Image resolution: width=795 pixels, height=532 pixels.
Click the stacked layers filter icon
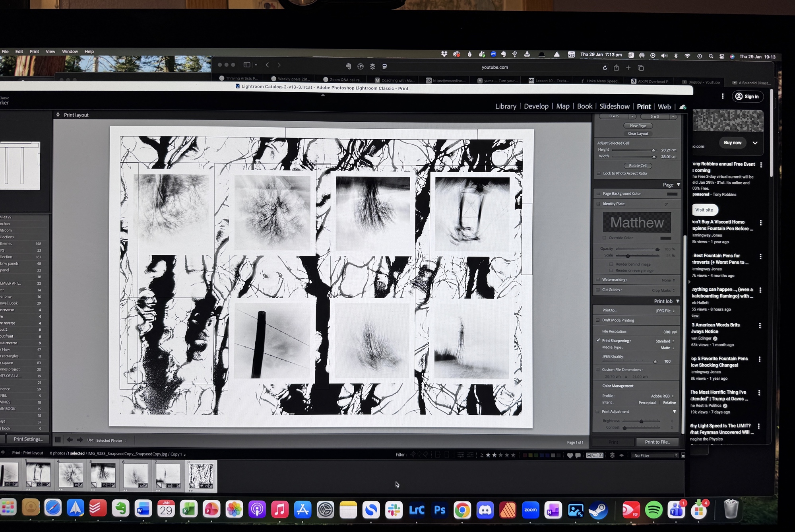pyautogui.click(x=612, y=455)
